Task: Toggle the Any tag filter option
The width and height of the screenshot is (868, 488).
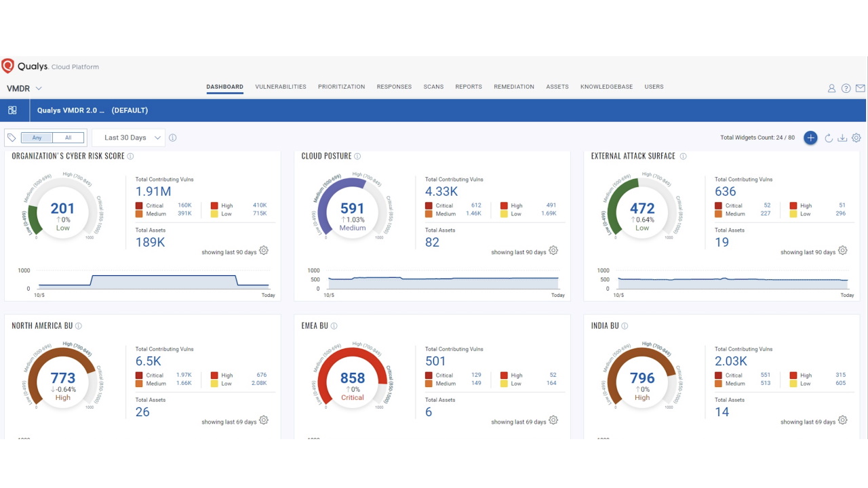Action: click(x=37, y=138)
